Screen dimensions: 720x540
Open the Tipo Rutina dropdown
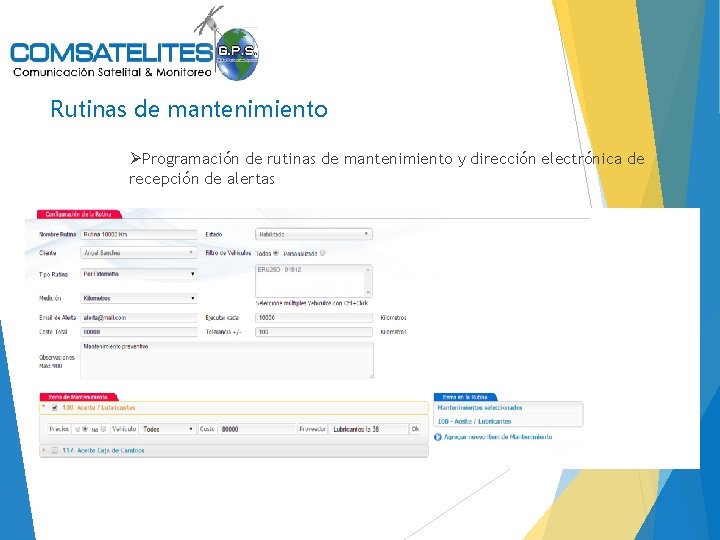139,274
